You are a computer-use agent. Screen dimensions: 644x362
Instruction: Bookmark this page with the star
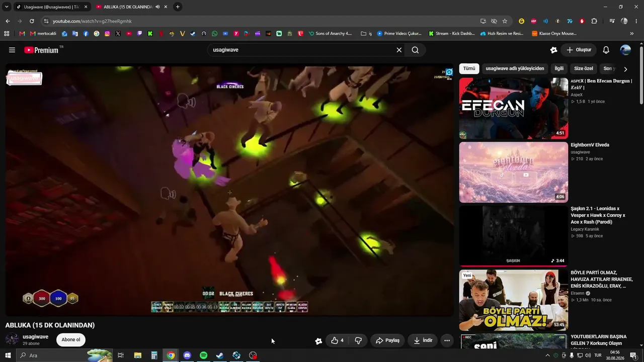click(505, 21)
